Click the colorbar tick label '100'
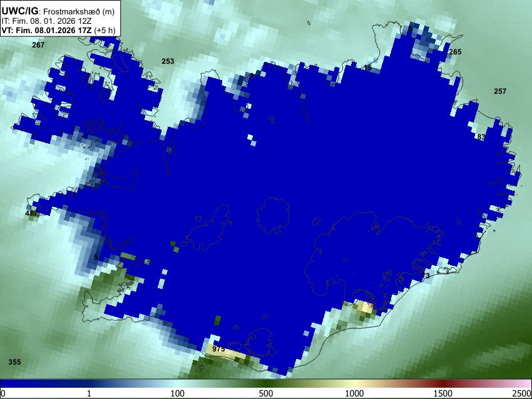Viewport: 532px width, 399px height. tap(177, 393)
